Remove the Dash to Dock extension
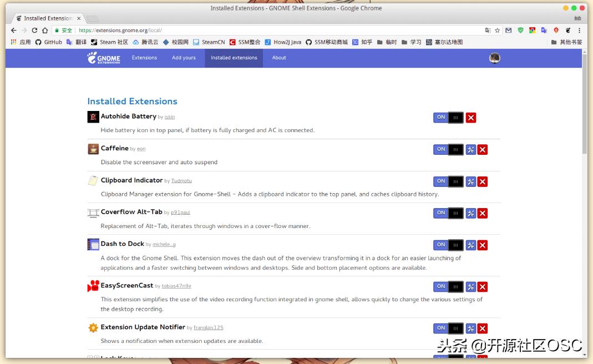Image resolution: width=593 pixels, height=364 pixels. click(x=483, y=245)
